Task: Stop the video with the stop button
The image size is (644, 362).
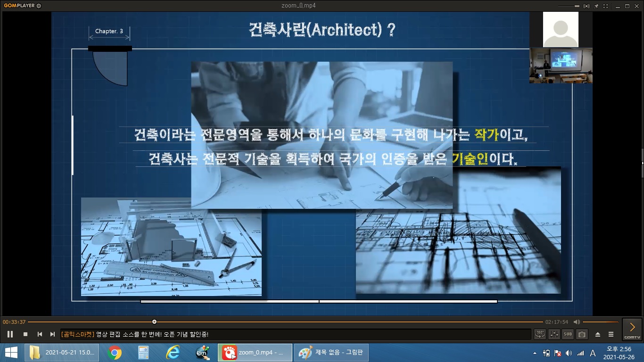Action: pyautogui.click(x=25, y=334)
